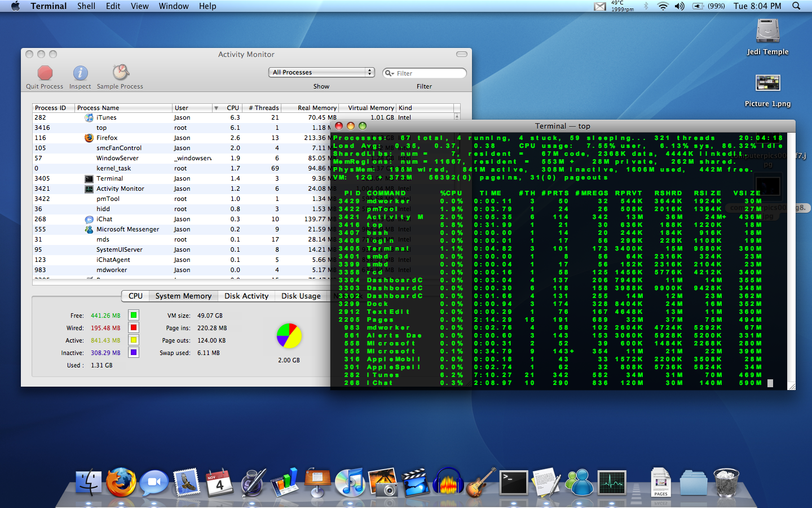This screenshot has width=812, height=508.
Task: Switch to the Disk Activity tab
Action: (246, 296)
